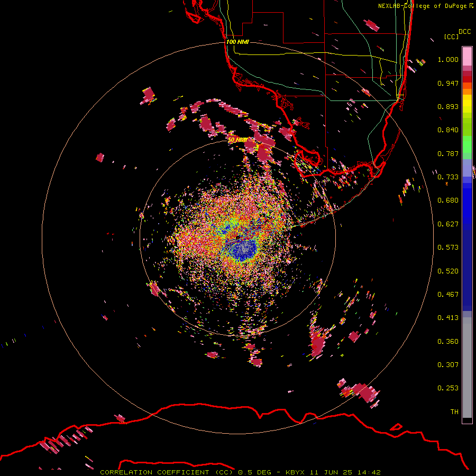
Task: Click the 0.467 scale value
Action: (x=448, y=295)
